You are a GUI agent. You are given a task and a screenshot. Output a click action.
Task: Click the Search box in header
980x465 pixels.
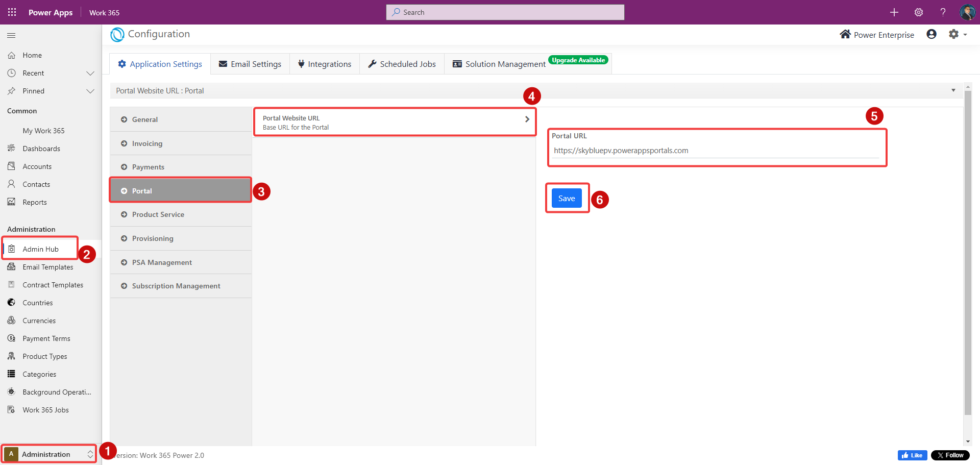click(x=505, y=12)
